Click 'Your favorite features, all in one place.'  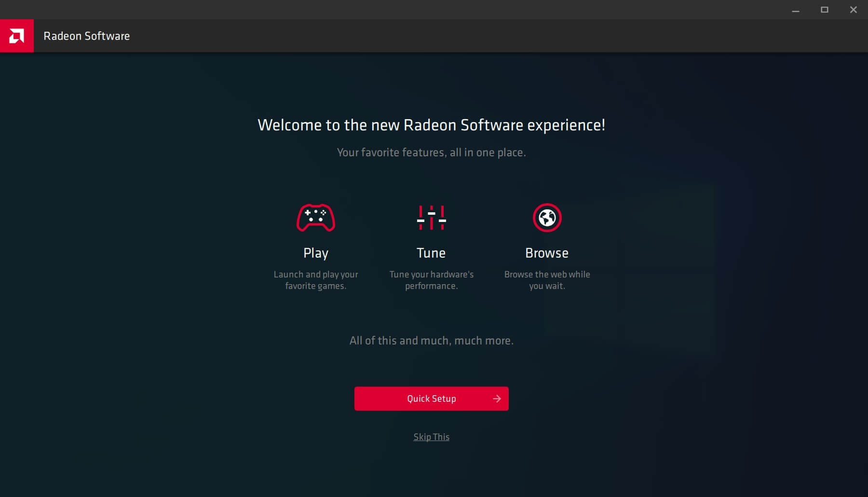pos(432,152)
